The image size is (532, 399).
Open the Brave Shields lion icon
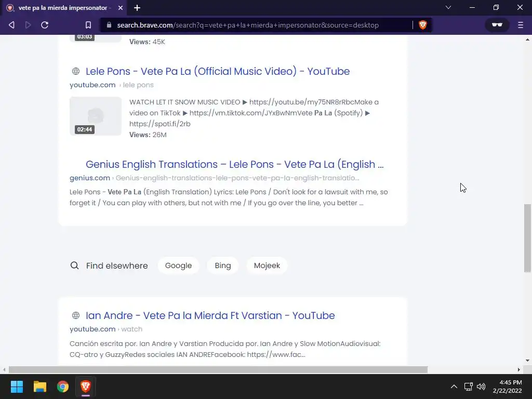coord(423,25)
